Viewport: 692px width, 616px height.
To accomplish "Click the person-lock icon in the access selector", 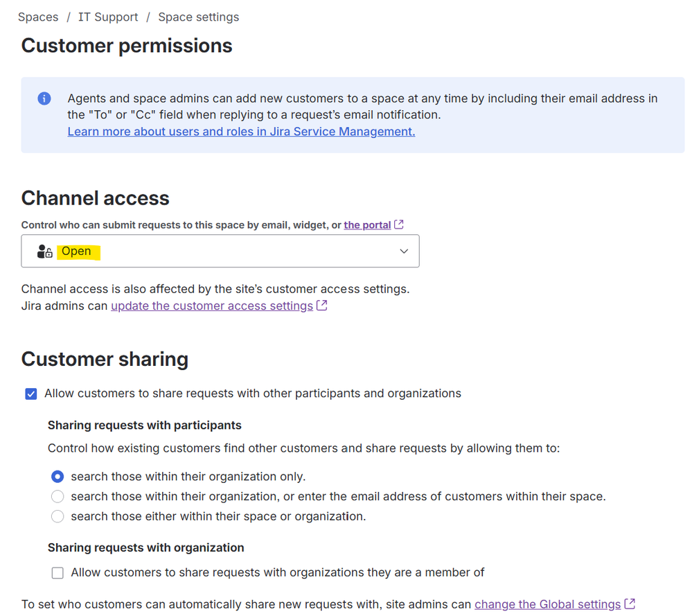I will click(44, 251).
